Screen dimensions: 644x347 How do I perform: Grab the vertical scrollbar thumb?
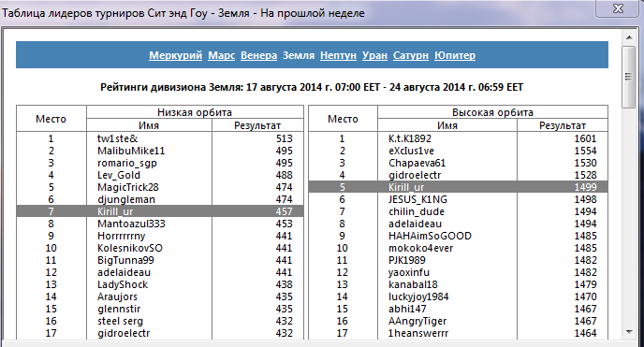(629, 77)
